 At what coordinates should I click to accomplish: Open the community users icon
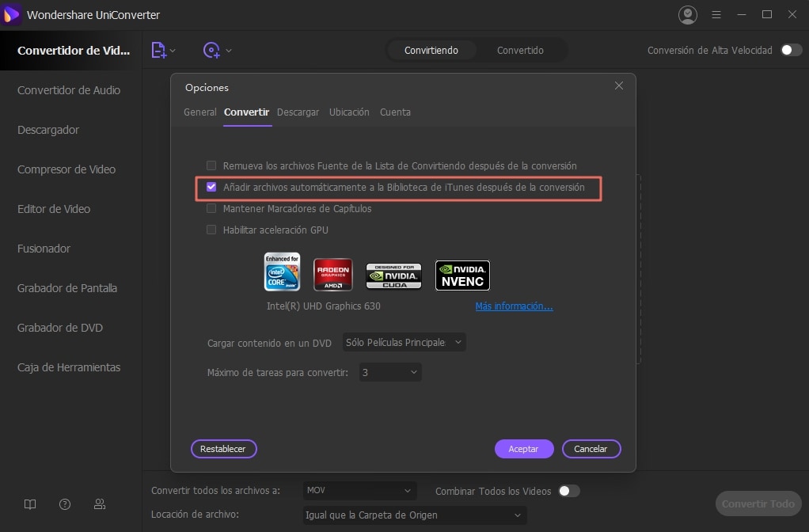pos(100,504)
